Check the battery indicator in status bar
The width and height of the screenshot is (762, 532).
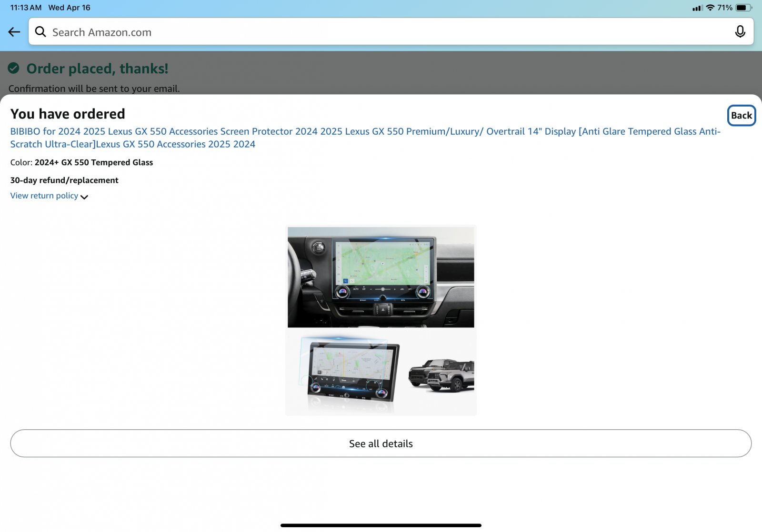pyautogui.click(x=743, y=8)
